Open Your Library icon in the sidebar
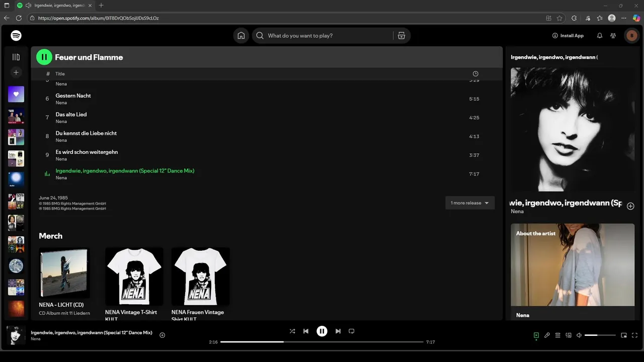The width and height of the screenshot is (644, 362). click(16, 57)
